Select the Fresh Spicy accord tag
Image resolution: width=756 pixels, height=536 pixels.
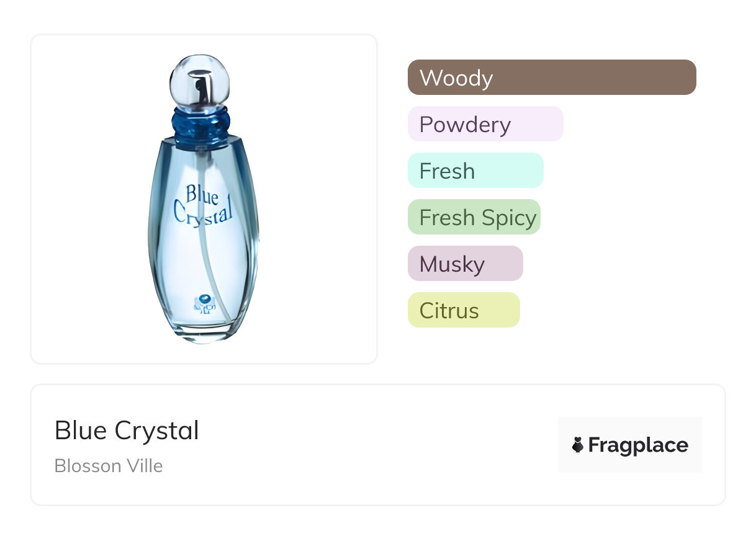[x=474, y=217]
